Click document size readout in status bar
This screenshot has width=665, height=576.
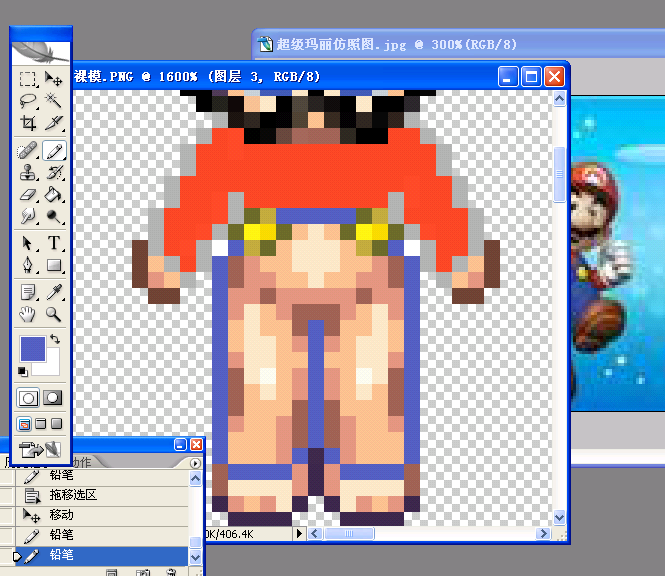[x=230, y=534]
